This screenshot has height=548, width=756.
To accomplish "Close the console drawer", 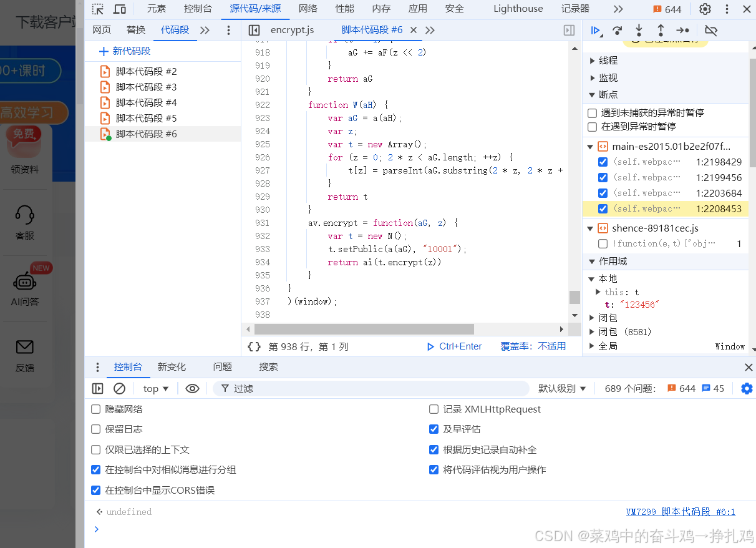I will (x=749, y=367).
